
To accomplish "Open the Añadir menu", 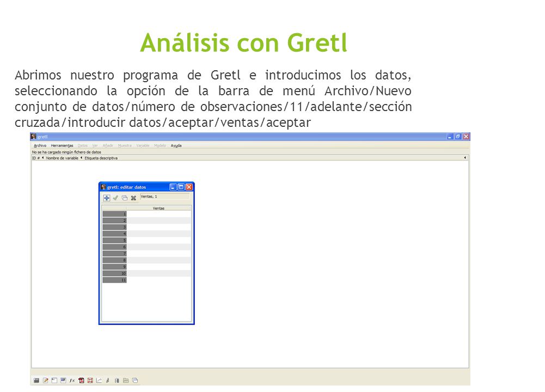I will click(108, 145).
